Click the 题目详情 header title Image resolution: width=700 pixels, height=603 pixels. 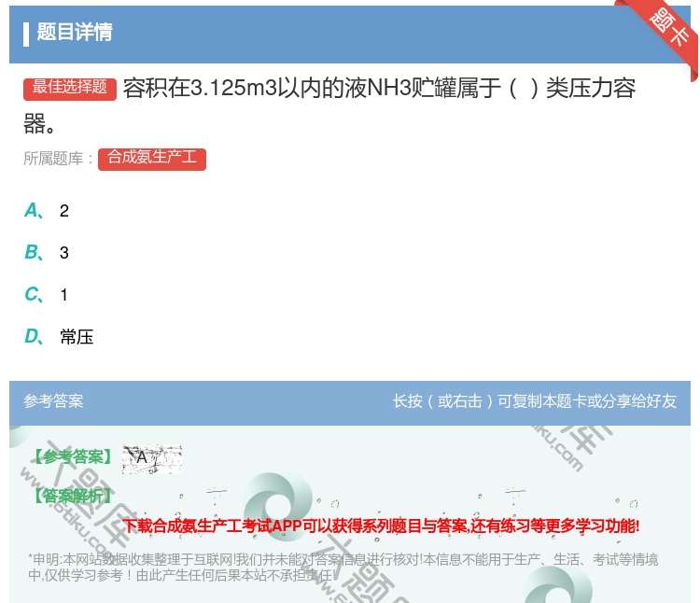pos(75,33)
